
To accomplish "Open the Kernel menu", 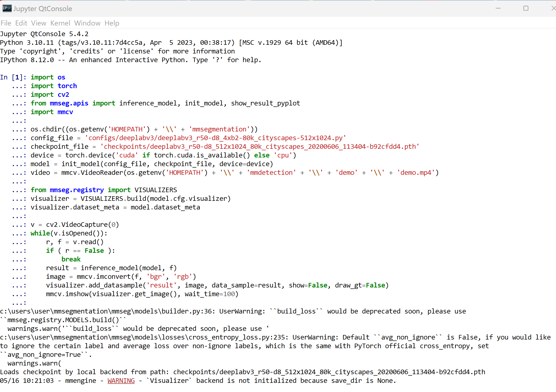I will 60,23.
